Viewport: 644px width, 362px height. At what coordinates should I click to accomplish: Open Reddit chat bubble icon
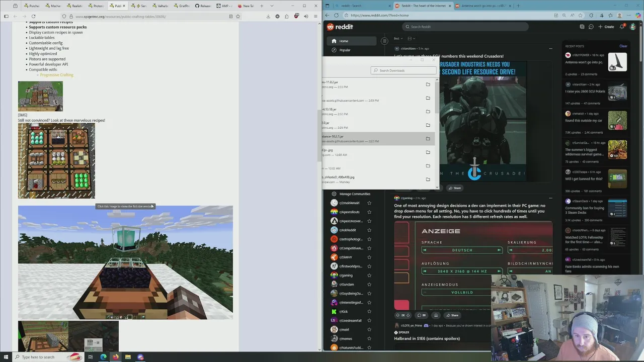(591, 27)
